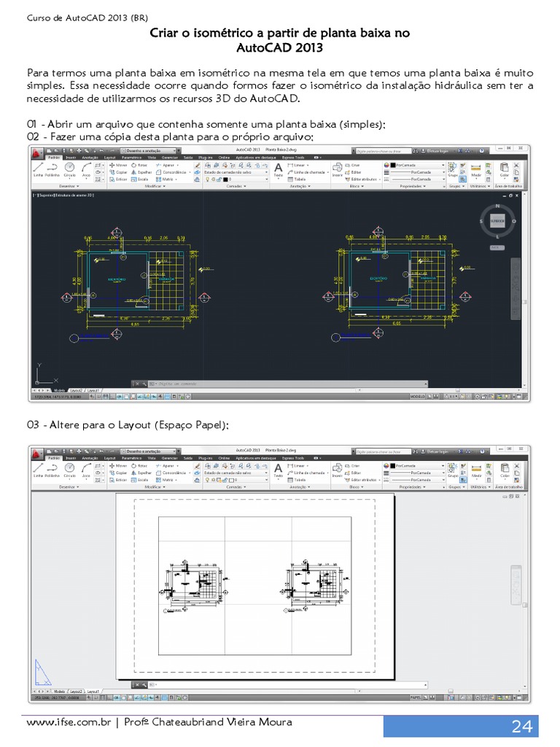Select the Círculo tool in upper AutoCAD window
Screen dimensions: 560x747
coord(69,169)
